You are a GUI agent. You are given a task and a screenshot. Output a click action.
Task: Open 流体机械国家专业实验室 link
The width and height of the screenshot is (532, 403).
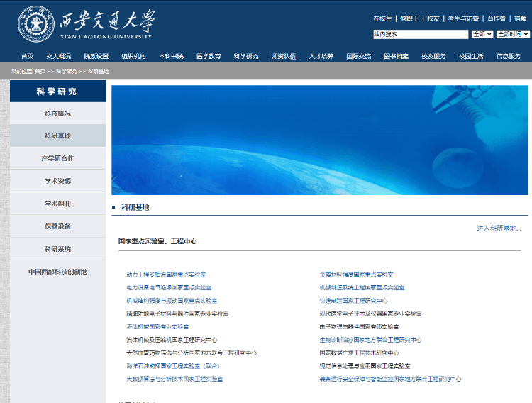pyautogui.click(x=157, y=327)
